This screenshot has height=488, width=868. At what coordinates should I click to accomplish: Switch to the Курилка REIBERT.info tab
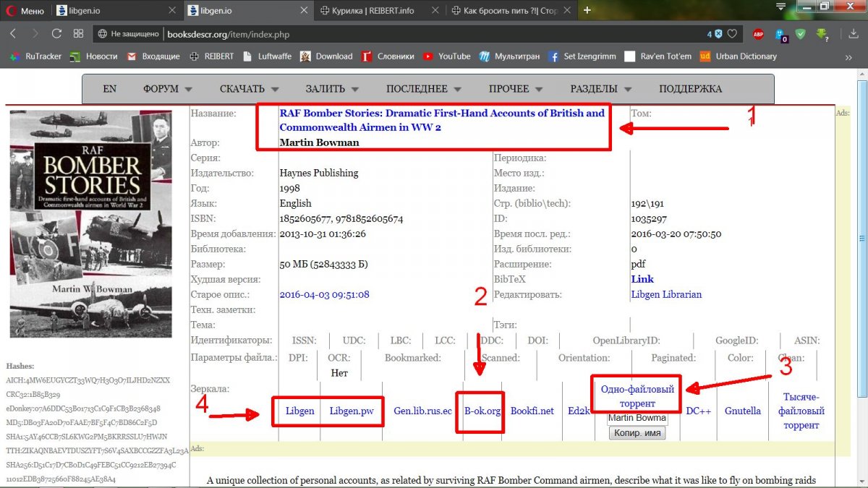tap(378, 10)
